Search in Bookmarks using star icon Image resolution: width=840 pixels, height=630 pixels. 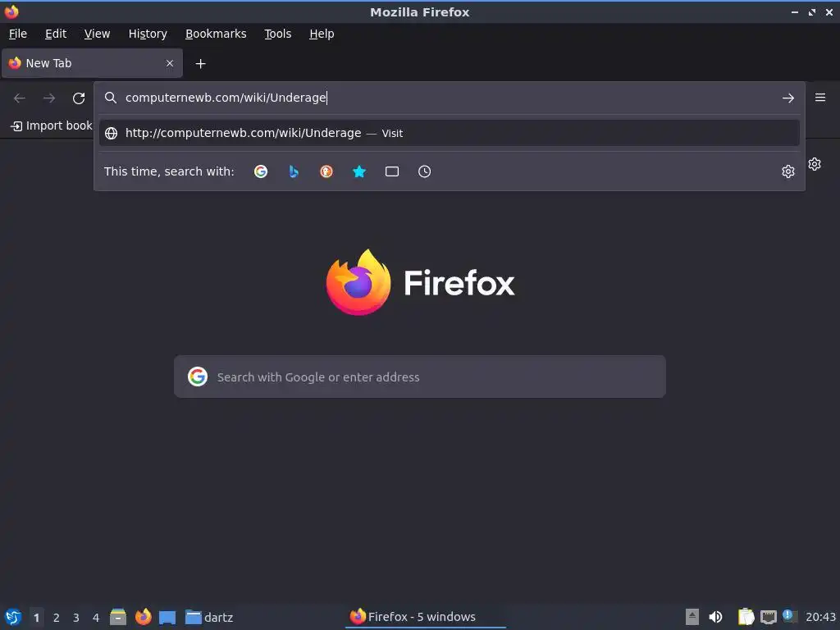click(359, 171)
